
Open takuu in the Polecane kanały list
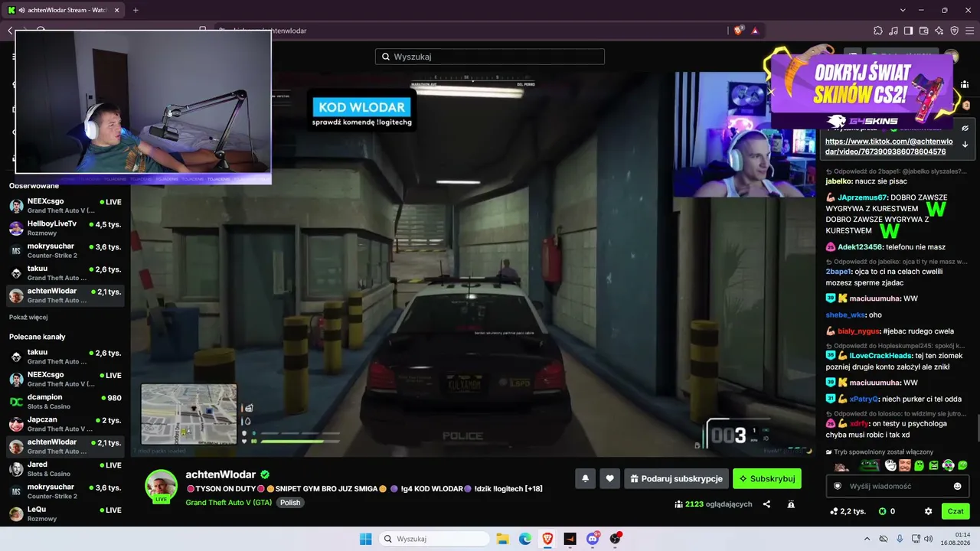pos(65,357)
